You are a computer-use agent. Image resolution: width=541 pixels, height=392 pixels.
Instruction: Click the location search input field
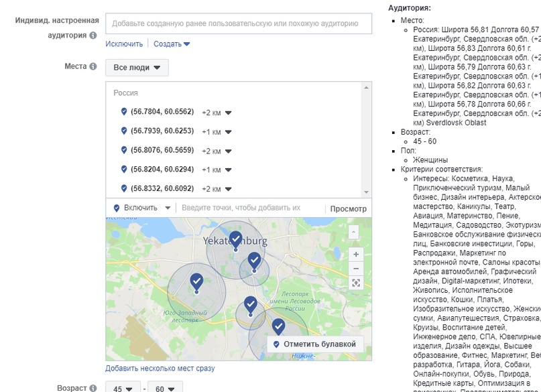pyautogui.click(x=252, y=208)
